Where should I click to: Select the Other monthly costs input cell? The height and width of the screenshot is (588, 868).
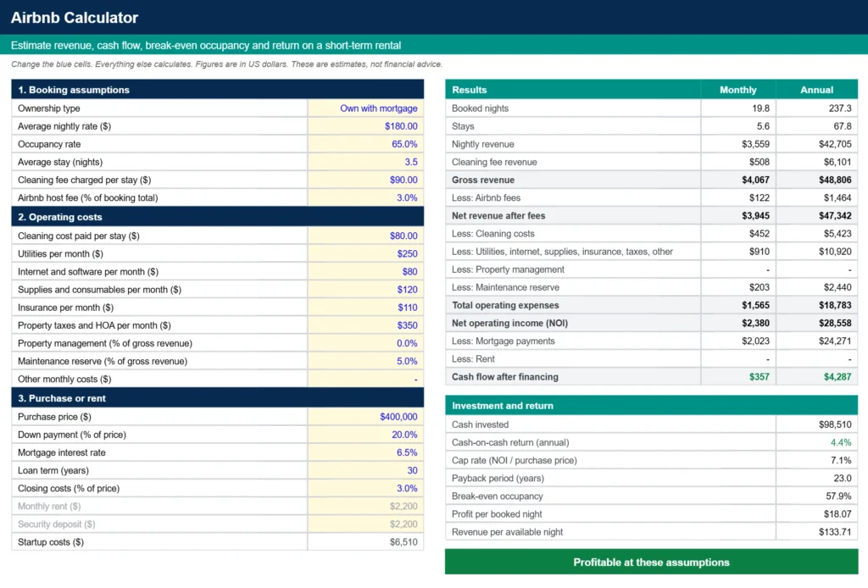tap(366, 379)
